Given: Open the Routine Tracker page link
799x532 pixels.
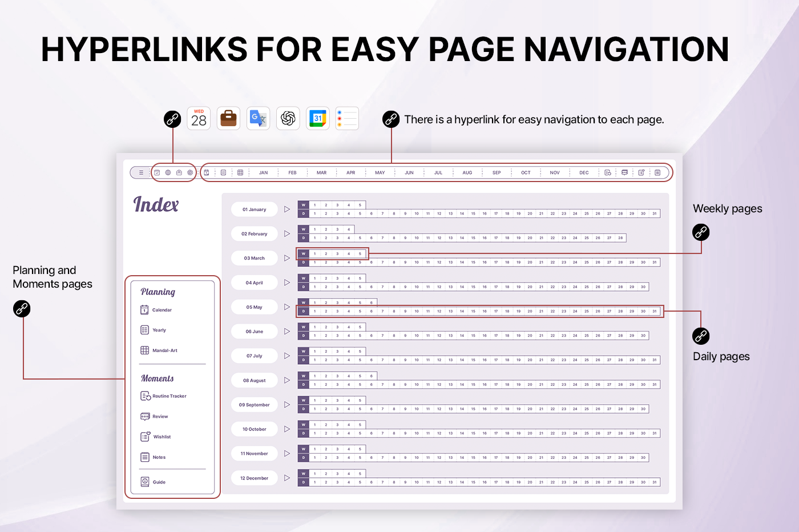Looking at the screenshot, I should (169, 396).
